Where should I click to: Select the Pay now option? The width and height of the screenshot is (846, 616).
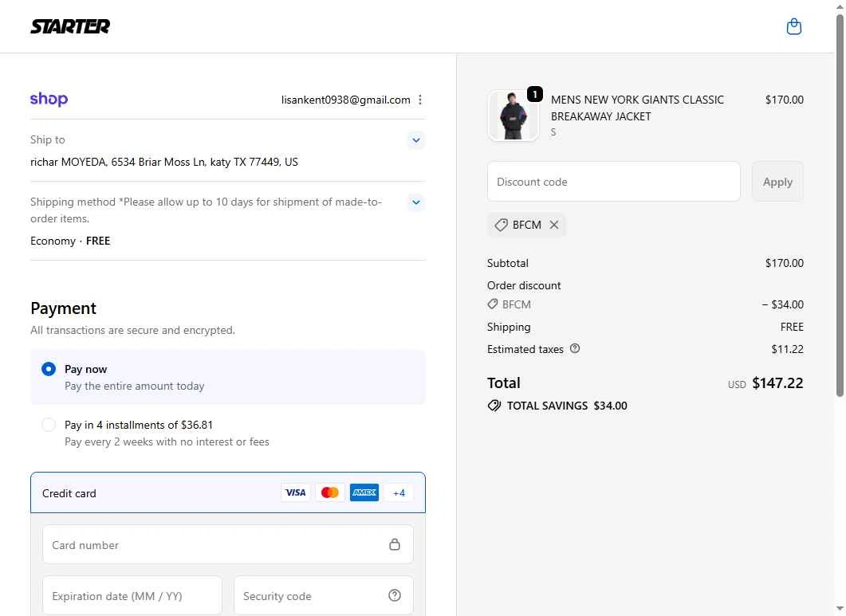click(228, 378)
